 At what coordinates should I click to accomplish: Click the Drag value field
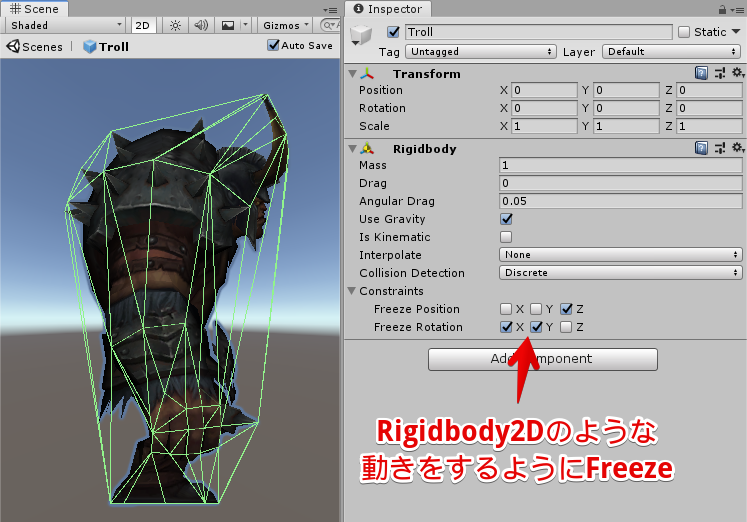point(621,183)
